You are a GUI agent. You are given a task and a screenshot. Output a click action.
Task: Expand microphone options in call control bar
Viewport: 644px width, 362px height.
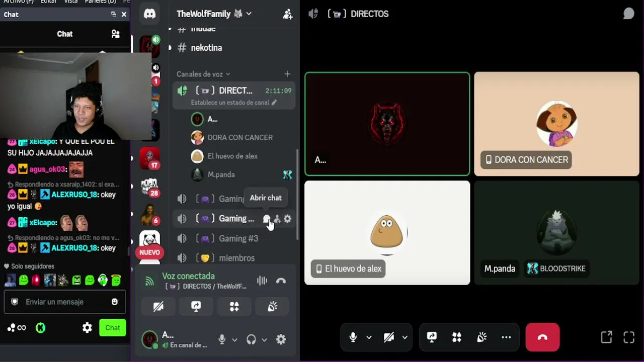[x=369, y=337]
